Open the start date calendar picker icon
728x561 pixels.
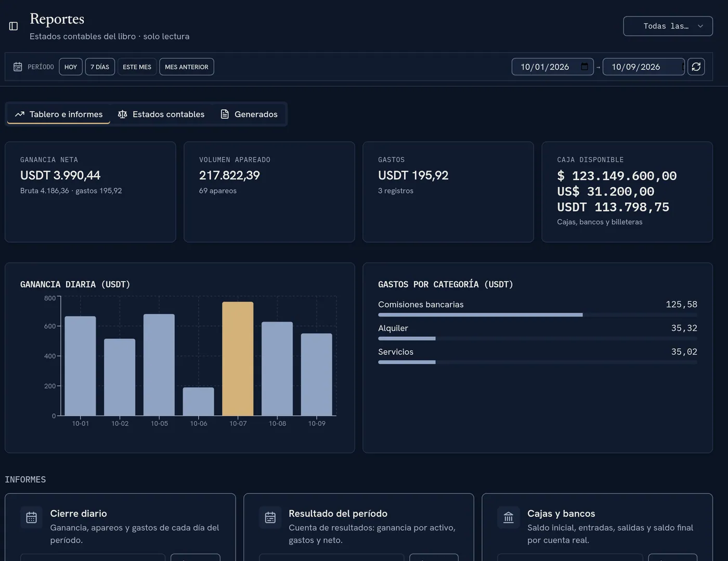tap(584, 67)
